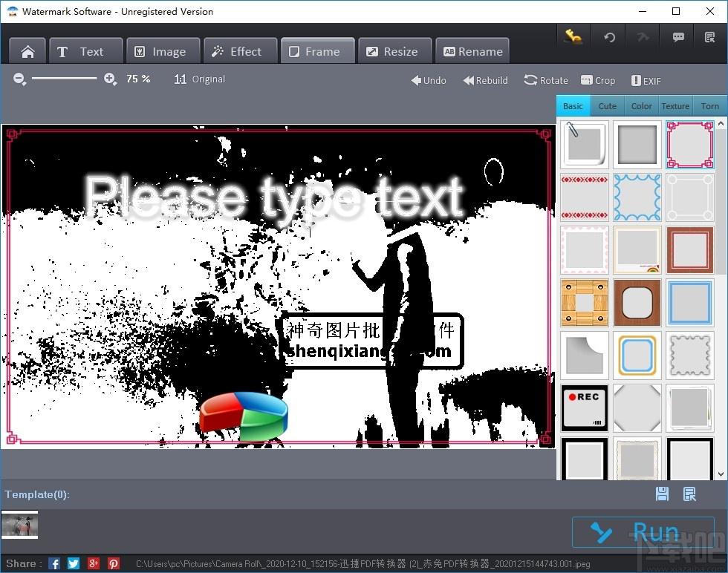Screen dimensions: 728x573
Task: Choose the paperclip note frame
Action: click(x=585, y=144)
